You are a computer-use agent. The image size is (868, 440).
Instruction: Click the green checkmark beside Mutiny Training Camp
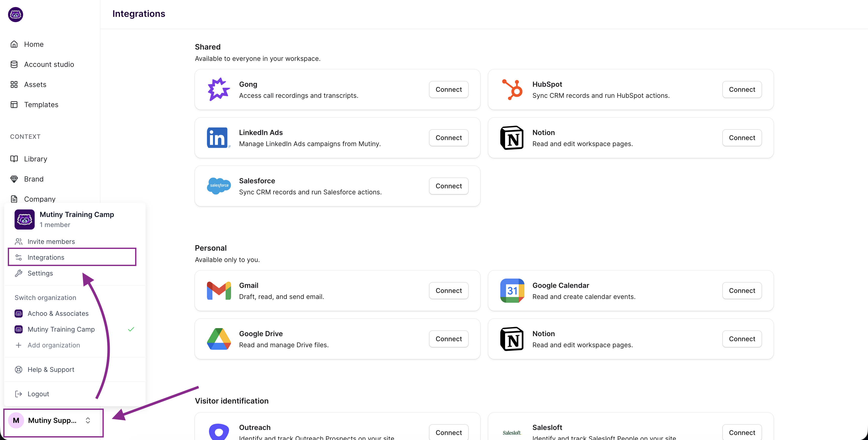point(131,329)
